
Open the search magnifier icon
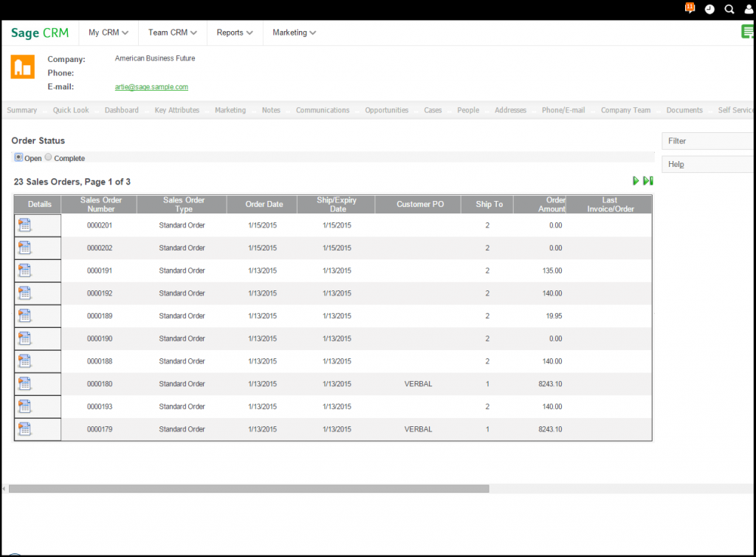729,9
